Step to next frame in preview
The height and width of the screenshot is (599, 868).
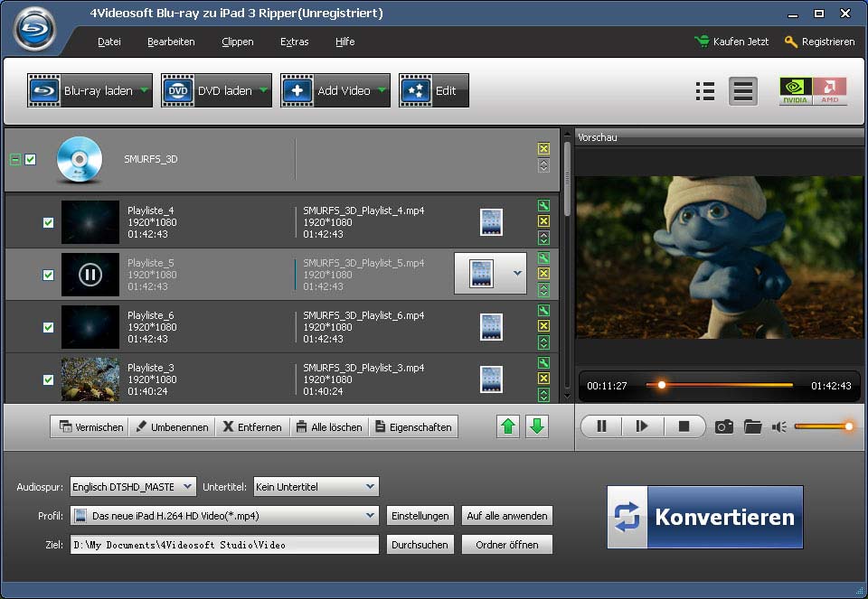(x=642, y=426)
